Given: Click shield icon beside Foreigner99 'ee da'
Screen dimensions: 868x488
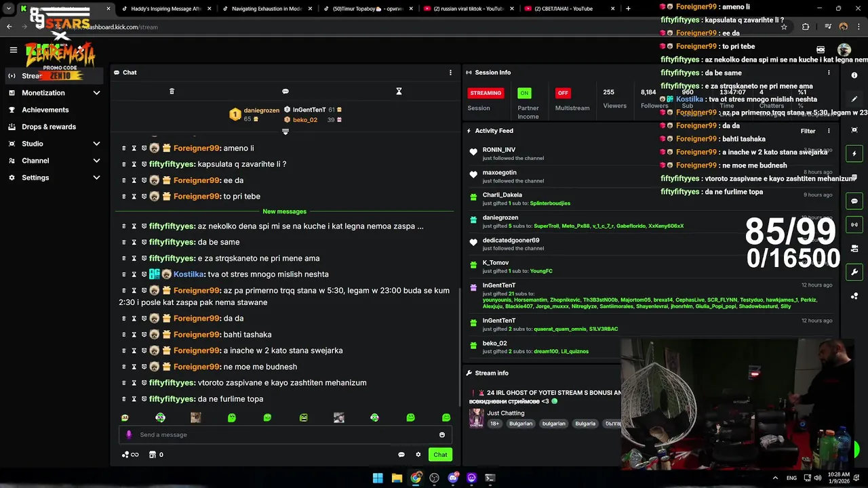Looking at the screenshot, I should coord(144,180).
